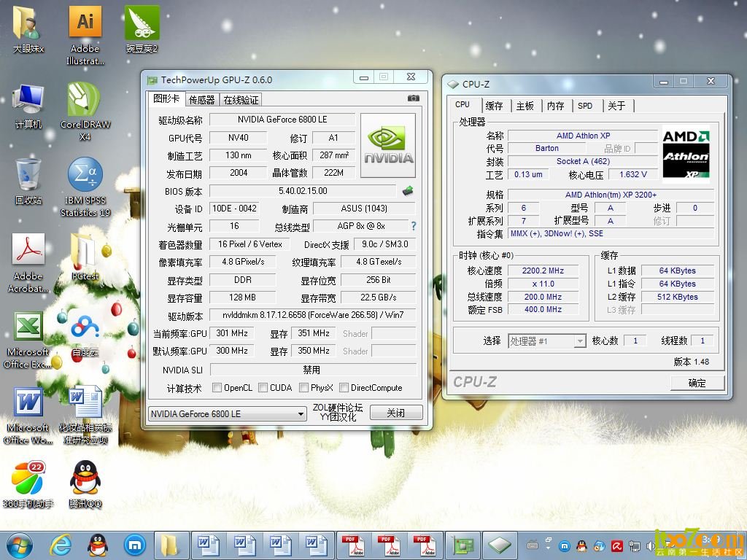This screenshot has width=747, height=560.
Task: Click the ASUS (1043) vendor field
Action: click(x=364, y=209)
